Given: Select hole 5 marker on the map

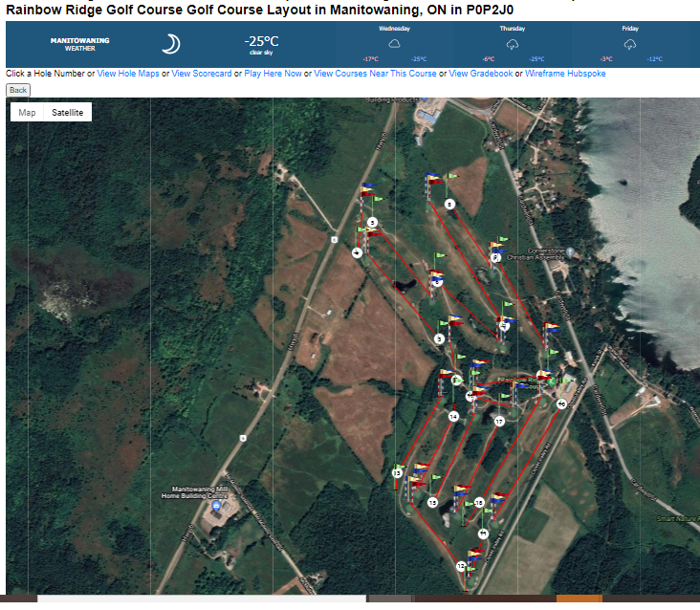Looking at the screenshot, I should coord(372,222).
